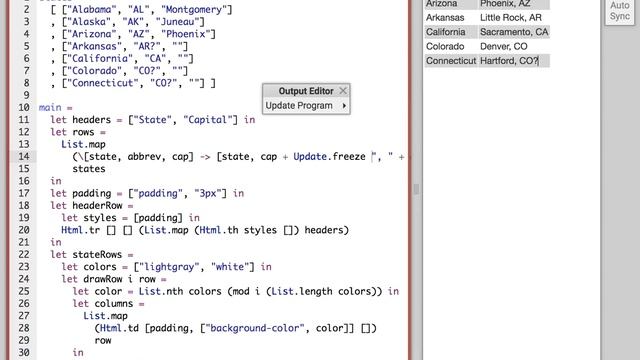Click "white" string on line 23
640x360 pixels.
229,267
